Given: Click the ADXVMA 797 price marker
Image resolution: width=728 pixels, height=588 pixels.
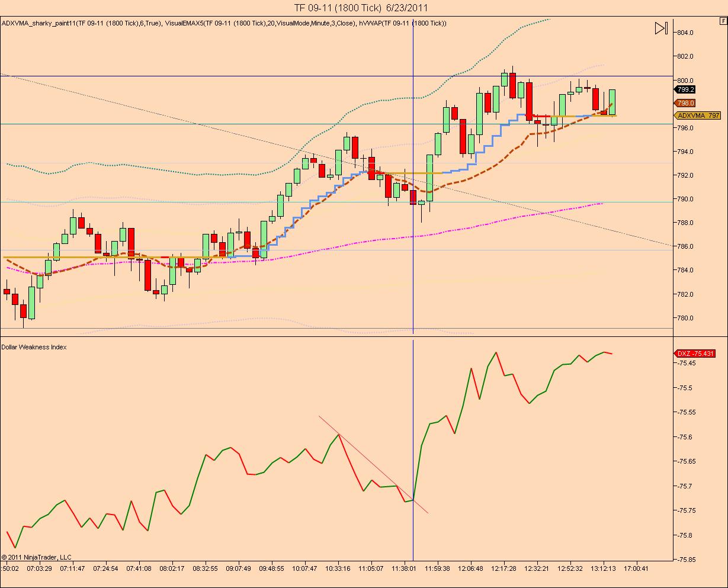Looking at the screenshot, I should tap(697, 115).
